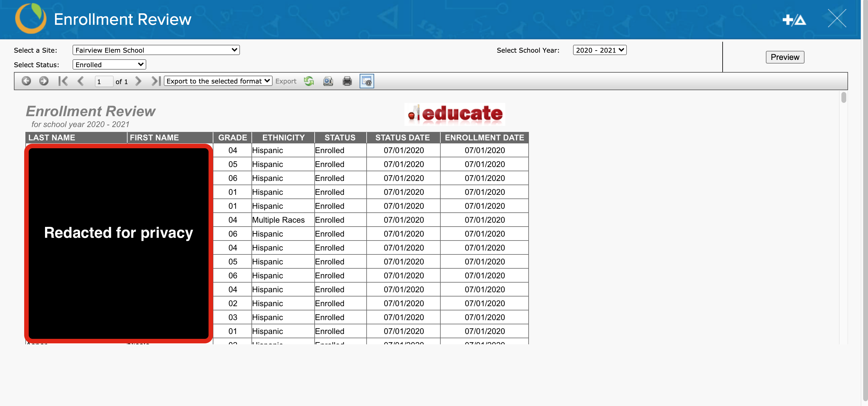Viewport: 868px width, 406px height.
Task: Click the printer icon
Action: coord(347,81)
